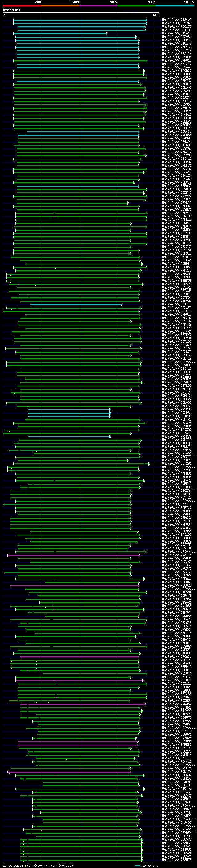Click the cyan alignment bar for UniRef100_P29448

[78, 67]
